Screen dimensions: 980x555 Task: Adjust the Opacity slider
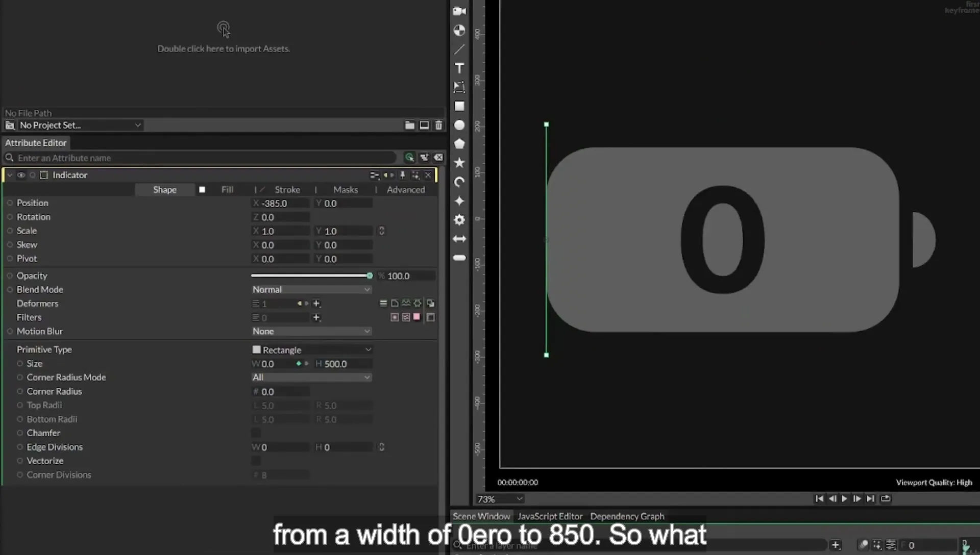pos(311,275)
